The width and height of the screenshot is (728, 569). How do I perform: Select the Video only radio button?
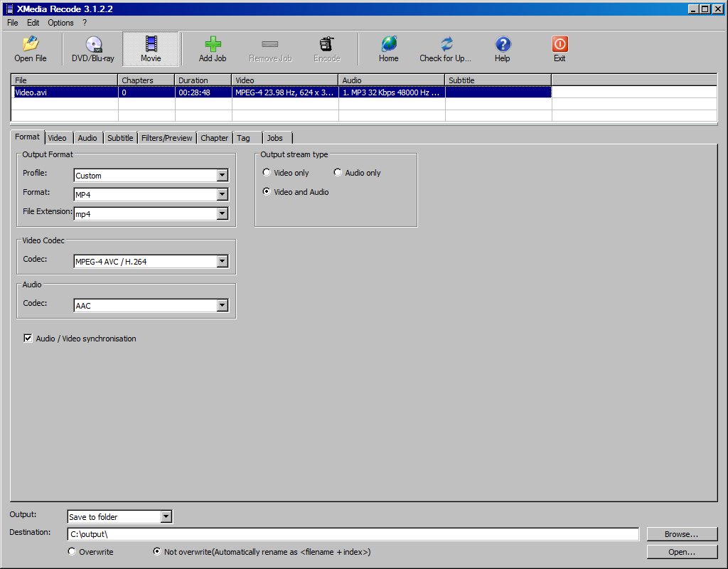click(267, 172)
